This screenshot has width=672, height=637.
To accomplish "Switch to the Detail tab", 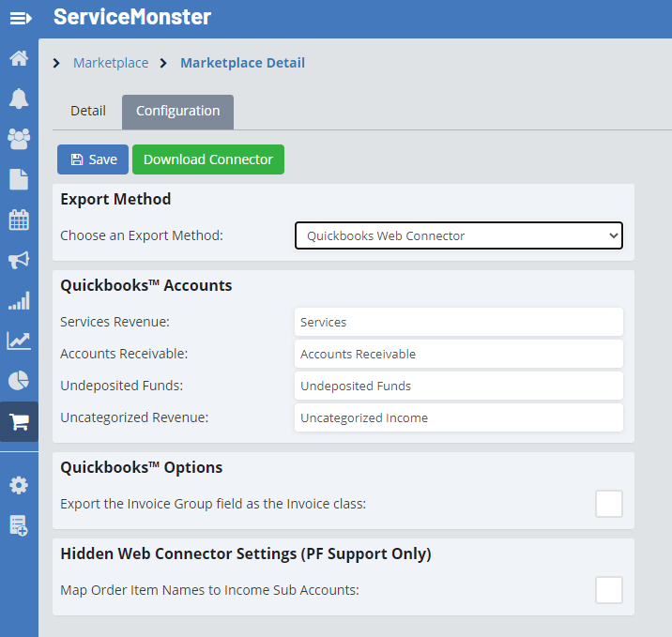I will click(x=88, y=111).
